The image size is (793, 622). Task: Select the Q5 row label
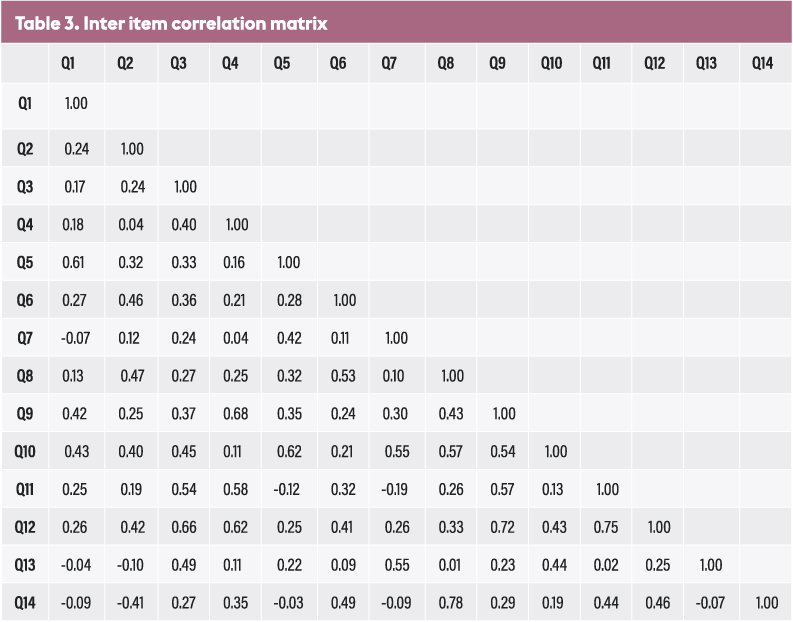tap(25, 262)
